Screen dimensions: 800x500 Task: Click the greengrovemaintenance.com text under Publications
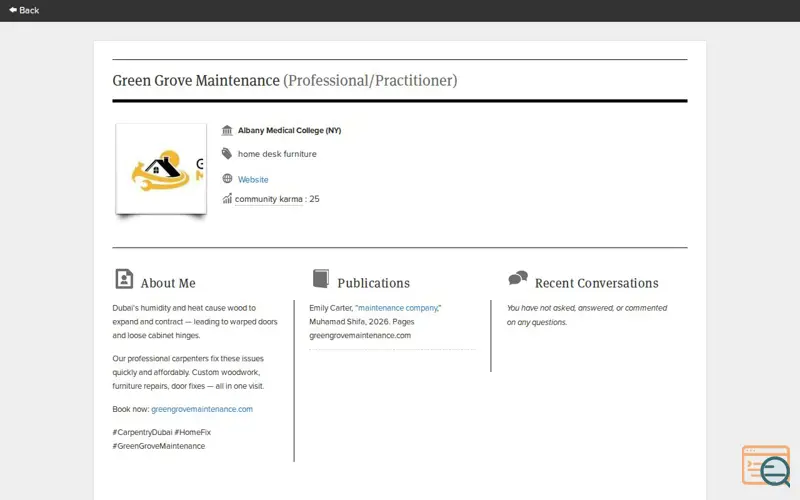(x=360, y=336)
